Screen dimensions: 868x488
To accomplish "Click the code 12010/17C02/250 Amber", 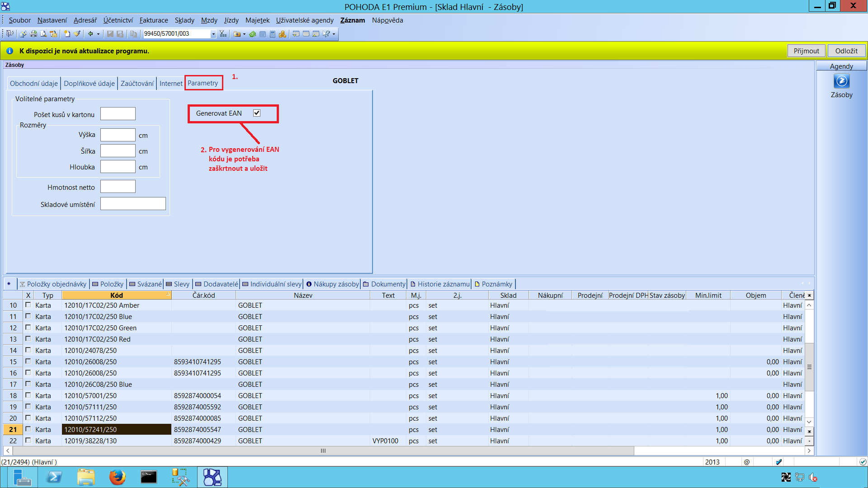I will pyautogui.click(x=102, y=305).
